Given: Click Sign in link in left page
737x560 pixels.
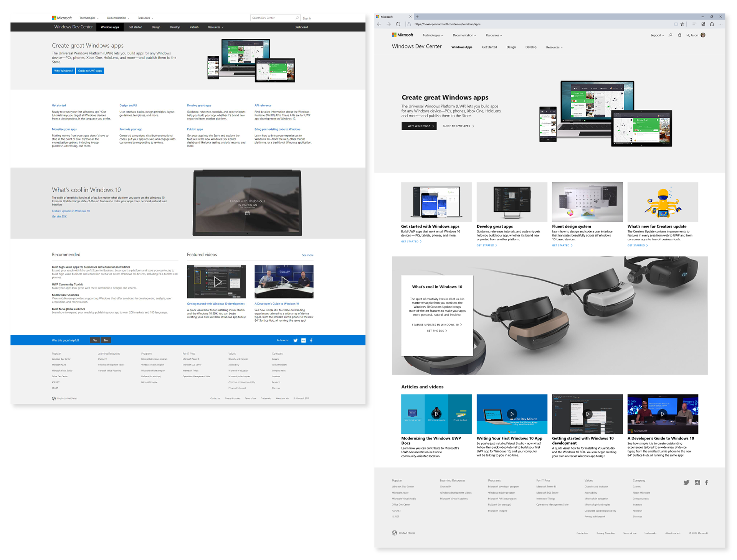Looking at the screenshot, I should (307, 18).
